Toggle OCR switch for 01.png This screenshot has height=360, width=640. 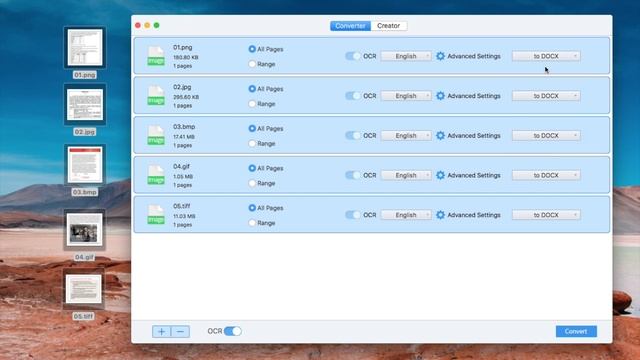pyautogui.click(x=353, y=56)
